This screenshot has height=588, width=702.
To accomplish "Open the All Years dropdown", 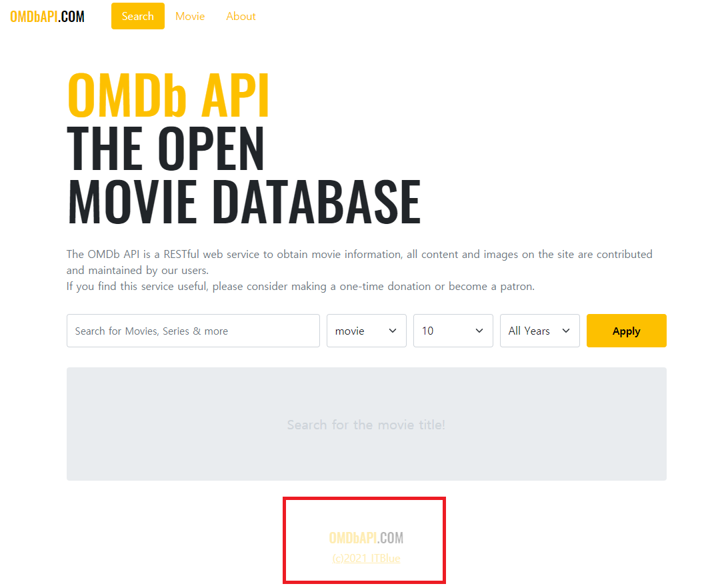I will 539,331.
